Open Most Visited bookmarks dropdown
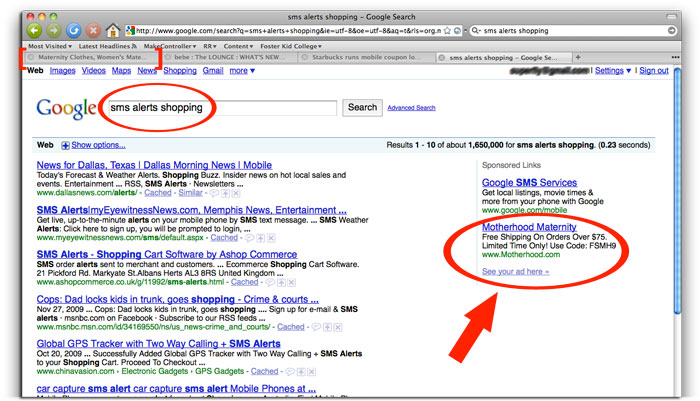Screen dimensions: 700x401 (x=50, y=46)
